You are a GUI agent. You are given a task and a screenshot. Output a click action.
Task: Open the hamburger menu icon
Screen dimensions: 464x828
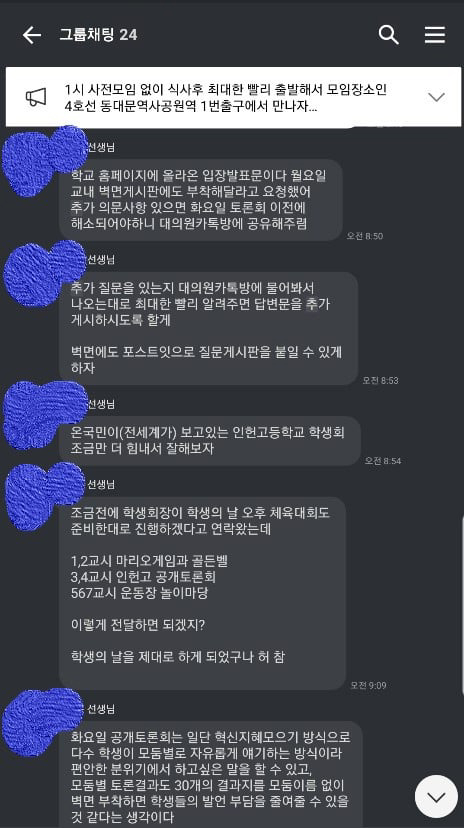pos(435,35)
